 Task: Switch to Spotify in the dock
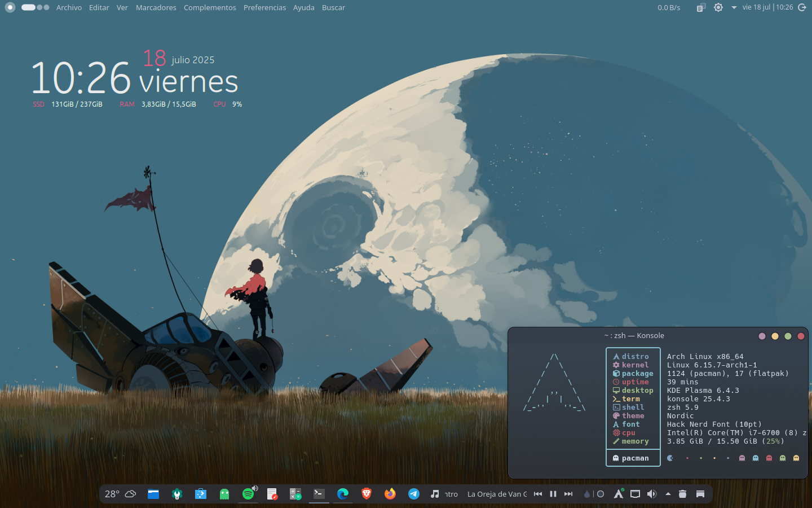point(248,494)
